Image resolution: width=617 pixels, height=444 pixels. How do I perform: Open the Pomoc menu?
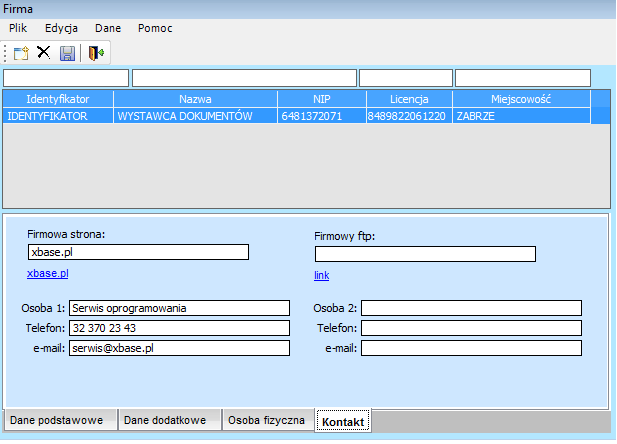pos(155,28)
